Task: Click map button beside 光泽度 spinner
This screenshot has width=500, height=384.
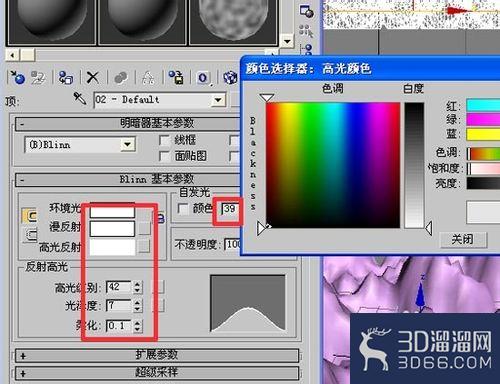Action: [x=159, y=305]
